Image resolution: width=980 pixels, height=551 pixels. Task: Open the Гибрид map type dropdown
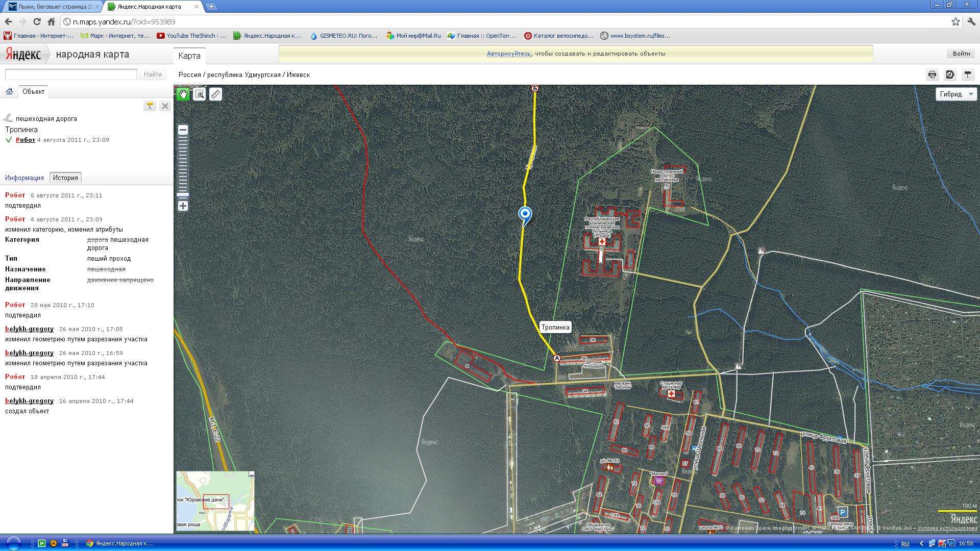coord(956,94)
